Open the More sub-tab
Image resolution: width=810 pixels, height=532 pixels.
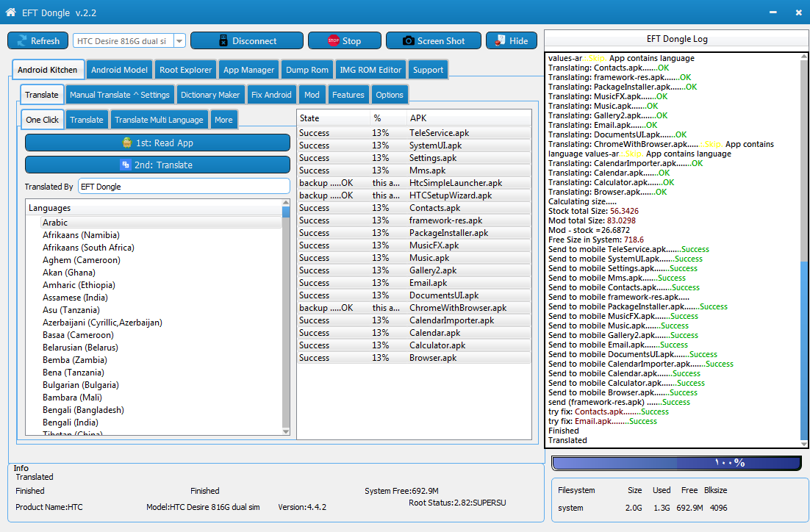tap(223, 119)
